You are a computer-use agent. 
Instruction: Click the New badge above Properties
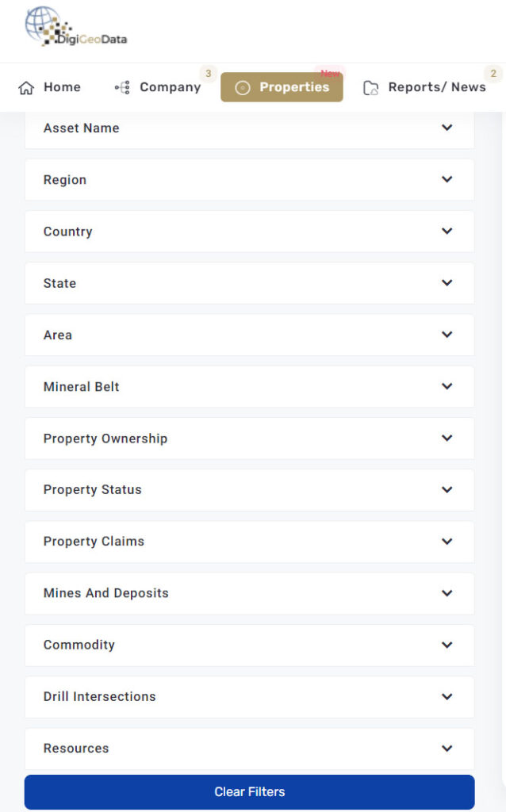pyautogui.click(x=329, y=72)
